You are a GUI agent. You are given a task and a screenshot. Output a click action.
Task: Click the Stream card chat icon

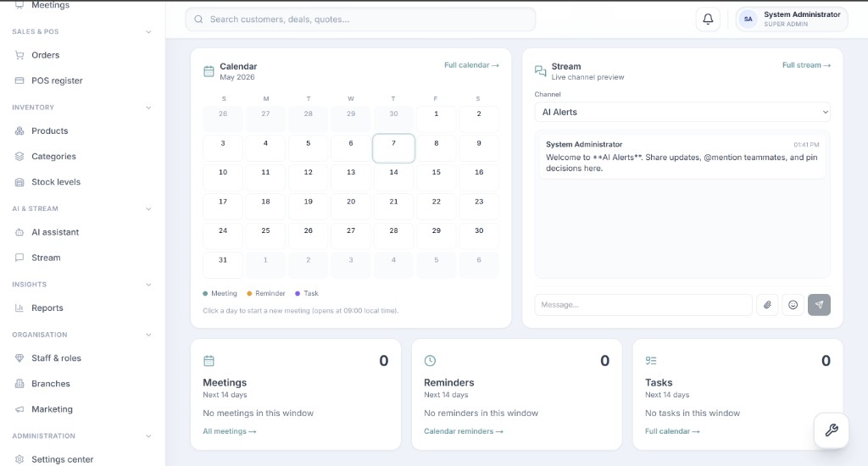point(540,71)
